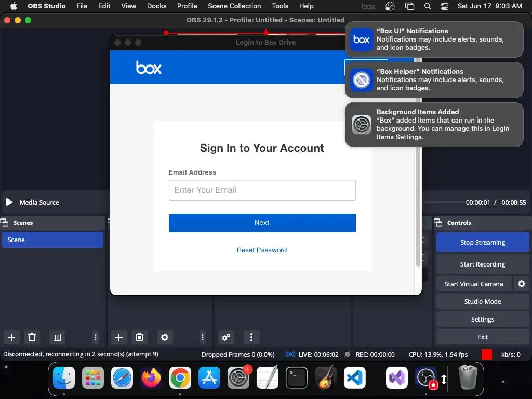532x399 pixels.
Task: Open virtual camera settings gear
Action: [x=522, y=284]
